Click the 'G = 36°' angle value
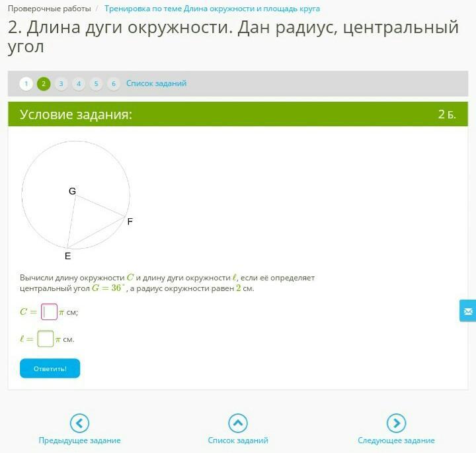Screen dimensions: 476x453 [x=108, y=288]
